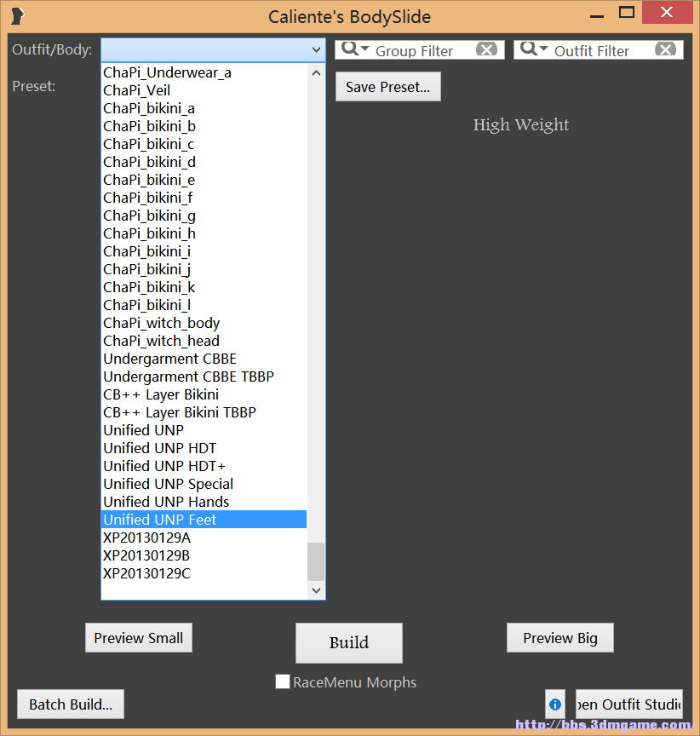Click the outfit list scrollbar thumb
The width and height of the screenshot is (700, 736).
(316, 561)
